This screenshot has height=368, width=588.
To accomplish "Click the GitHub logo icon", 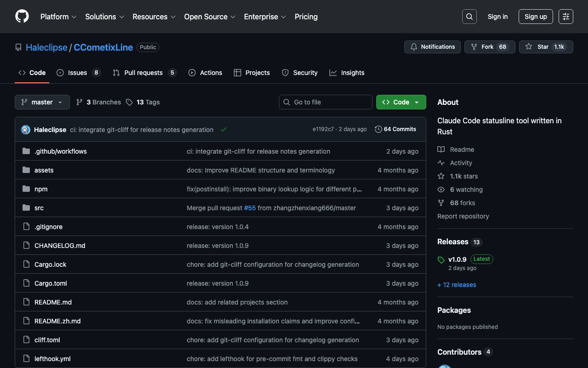I will click(x=22, y=17).
